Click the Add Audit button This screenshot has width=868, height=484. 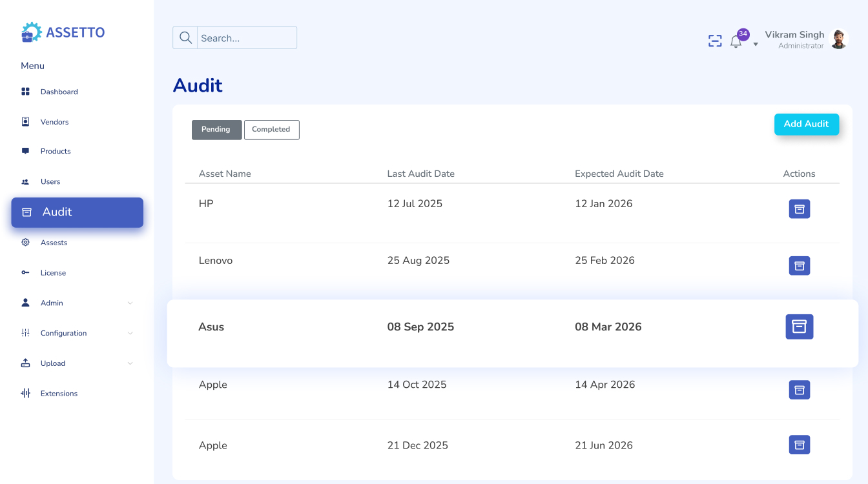[x=806, y=124]
